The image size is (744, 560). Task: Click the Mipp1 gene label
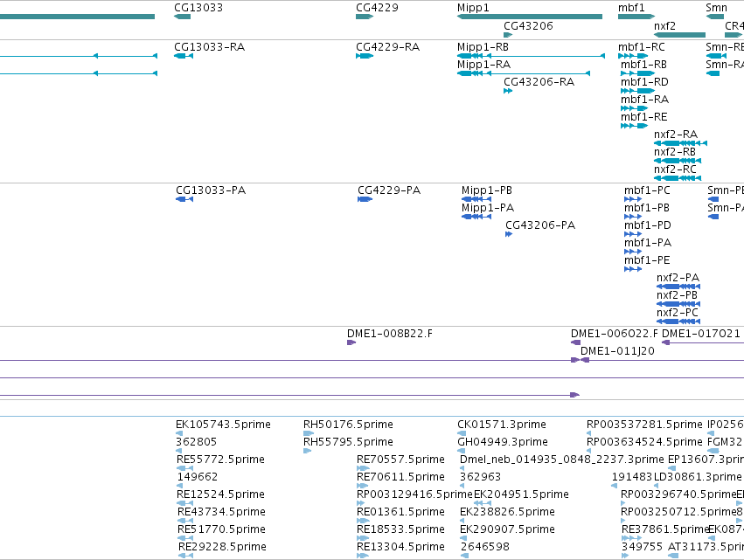coord(473,8)
